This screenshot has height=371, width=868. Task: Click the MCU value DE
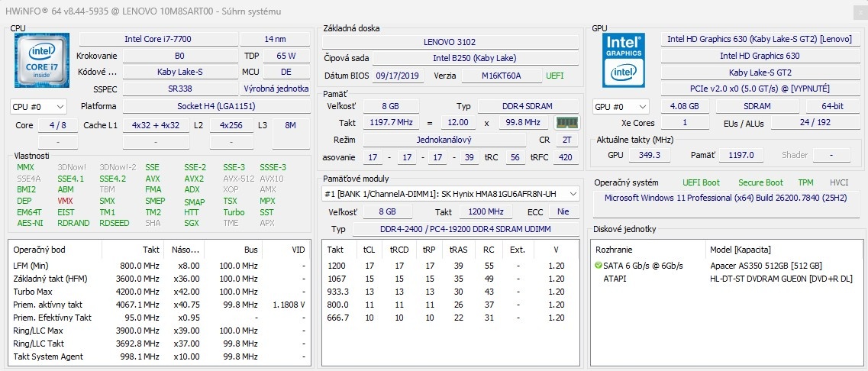click(x=286, y=72)
